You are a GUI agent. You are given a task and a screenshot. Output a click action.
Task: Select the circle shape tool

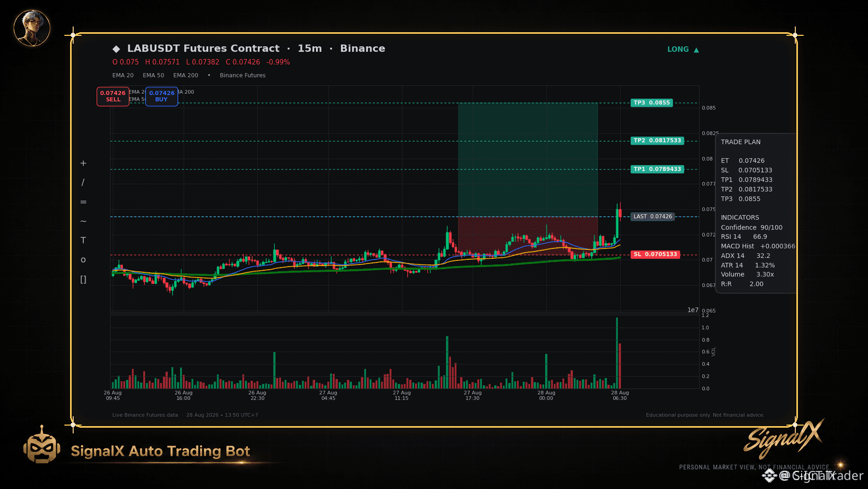(83, 260)
